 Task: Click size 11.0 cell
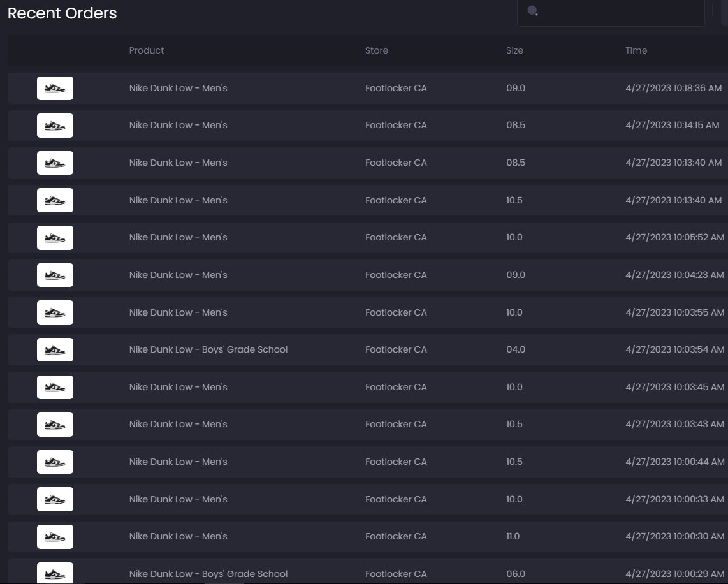tap(513, 536)
